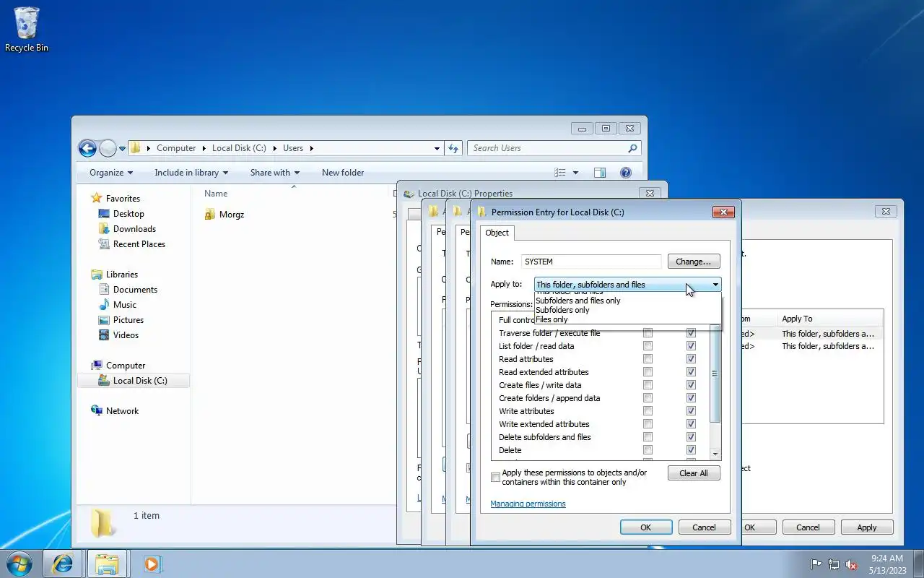Launch Windows Media Player from taskbar

(x=152, y=564)
